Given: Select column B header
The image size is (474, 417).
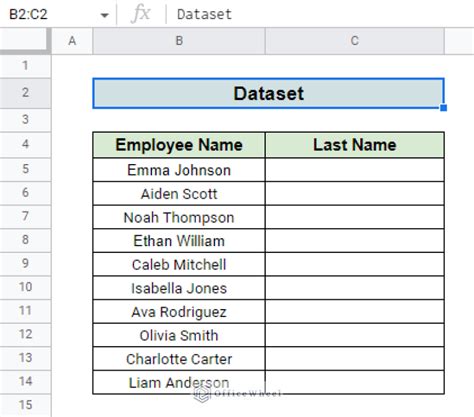Looking at the screenshot, I should pos(179,41).
